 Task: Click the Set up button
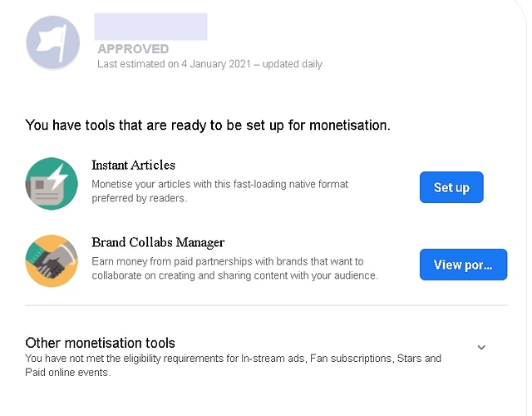[451, 187]
